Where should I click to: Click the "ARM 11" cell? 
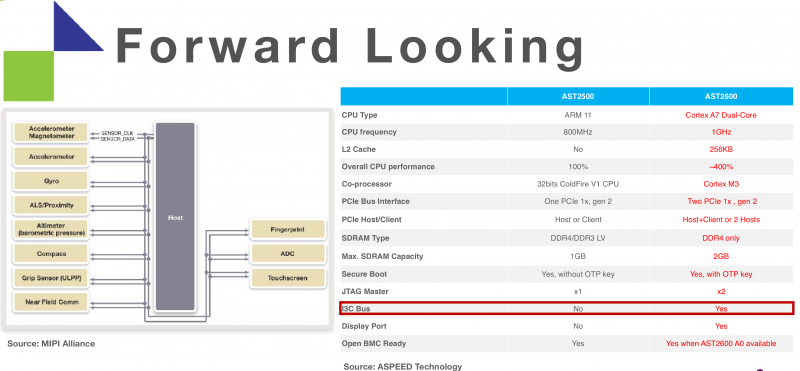point(578,115)
